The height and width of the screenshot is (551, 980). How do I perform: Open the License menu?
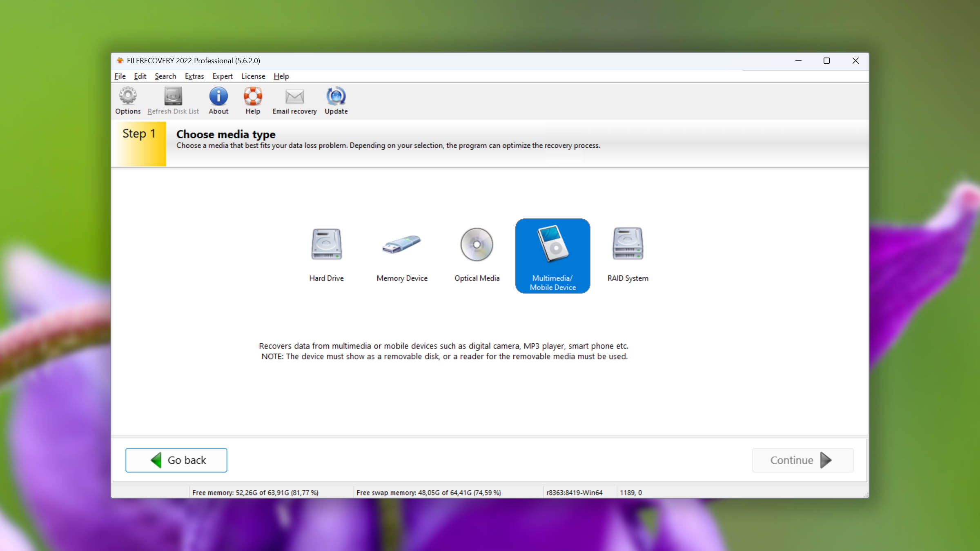coord(253,76)
